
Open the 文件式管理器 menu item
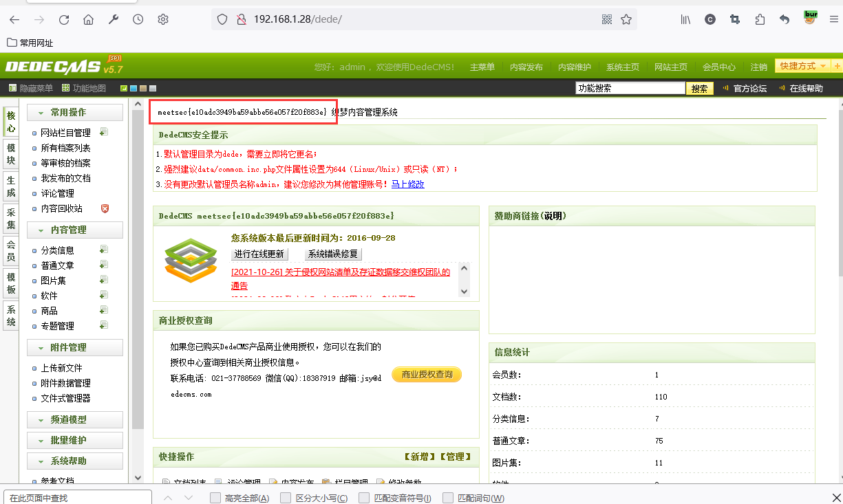pyautogui.click(x=65, y=398)
